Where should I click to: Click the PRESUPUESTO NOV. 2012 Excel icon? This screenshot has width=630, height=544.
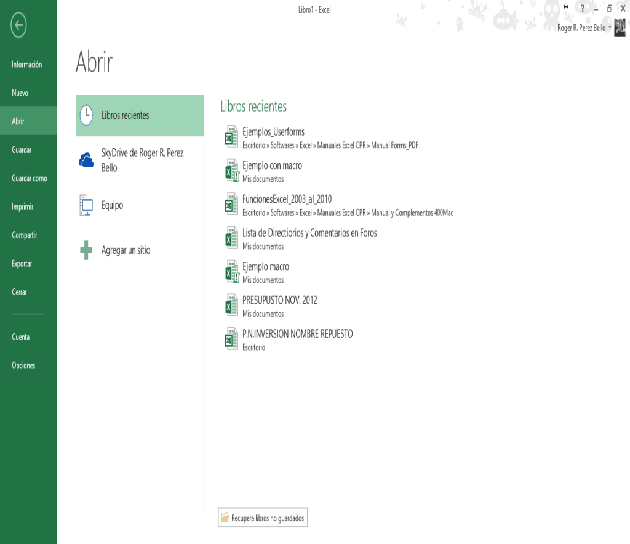coord(231,305)
